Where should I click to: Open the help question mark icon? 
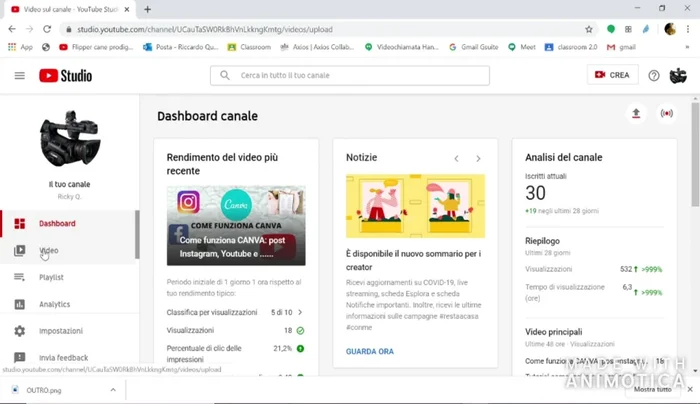click(654, 75)
